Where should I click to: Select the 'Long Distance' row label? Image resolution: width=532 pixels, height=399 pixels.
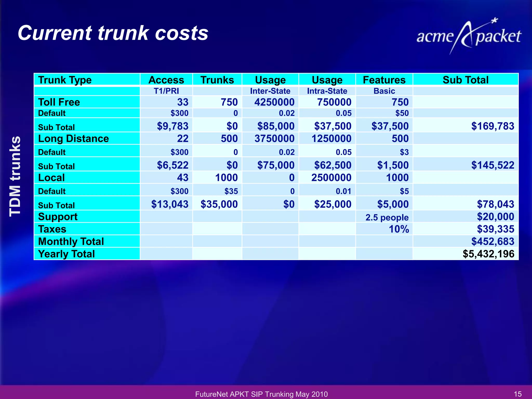tap(87, 138)
